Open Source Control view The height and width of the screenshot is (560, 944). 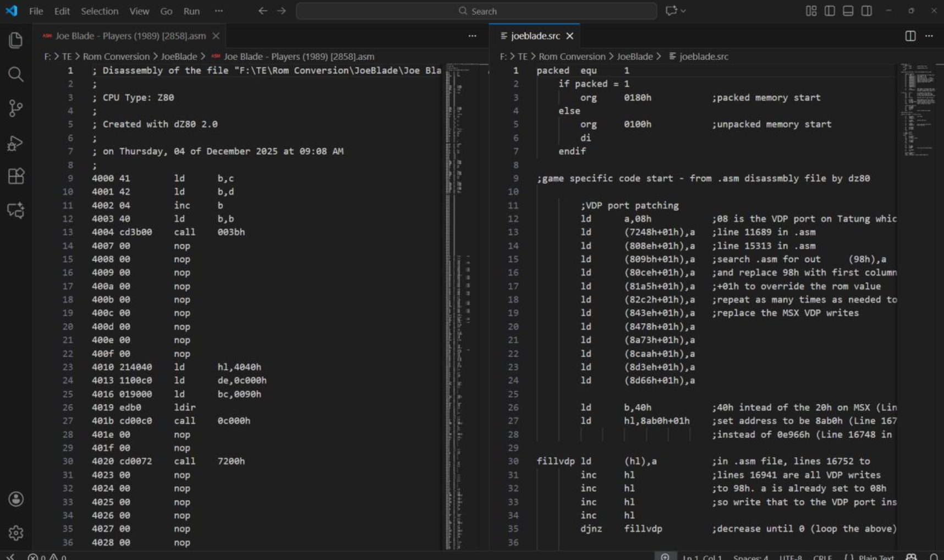pos(15,108)
